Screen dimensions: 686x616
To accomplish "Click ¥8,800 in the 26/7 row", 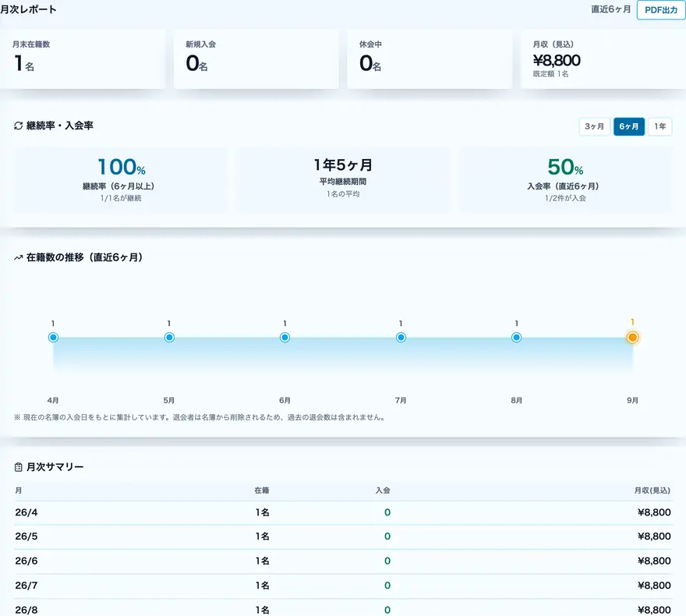I will (x=654, y=586).
